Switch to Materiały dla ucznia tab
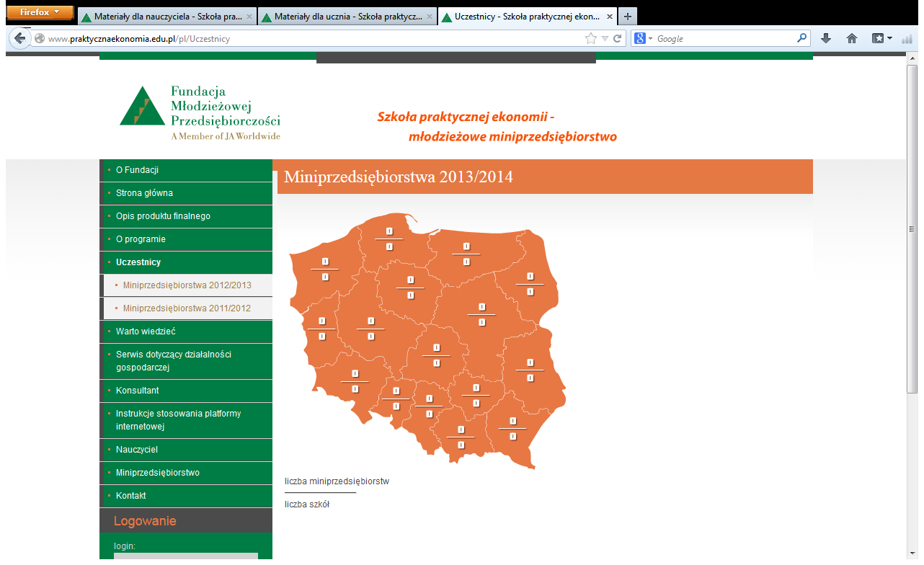The image size is (924, 565). point(347,16)
